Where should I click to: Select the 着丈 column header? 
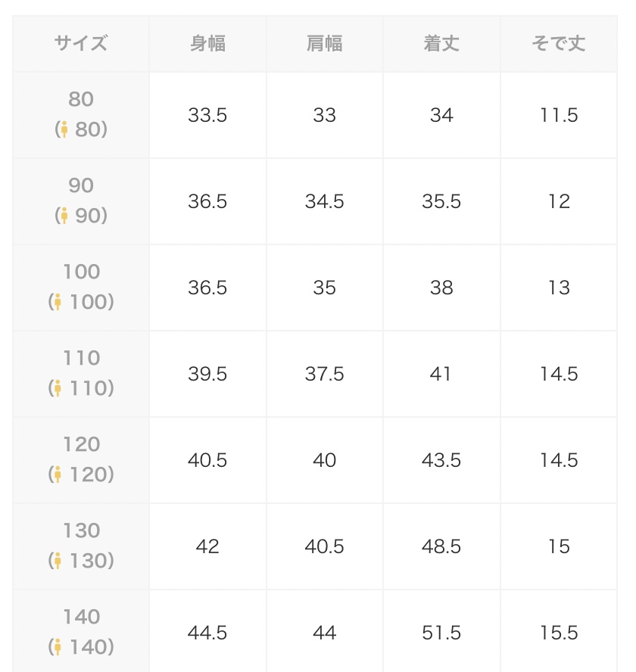click(x=441, y=44)
